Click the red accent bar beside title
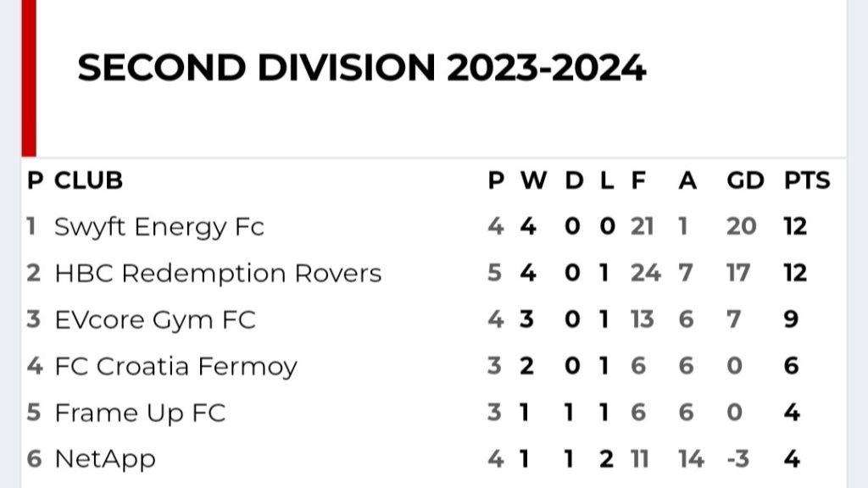868x488 pixels. tap(29, 78)
